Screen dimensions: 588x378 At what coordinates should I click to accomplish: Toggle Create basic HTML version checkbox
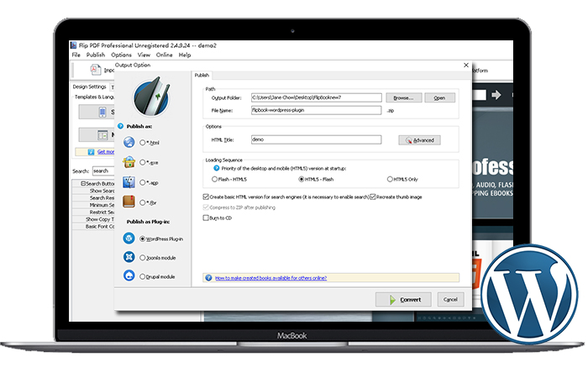tap(206, 197)
